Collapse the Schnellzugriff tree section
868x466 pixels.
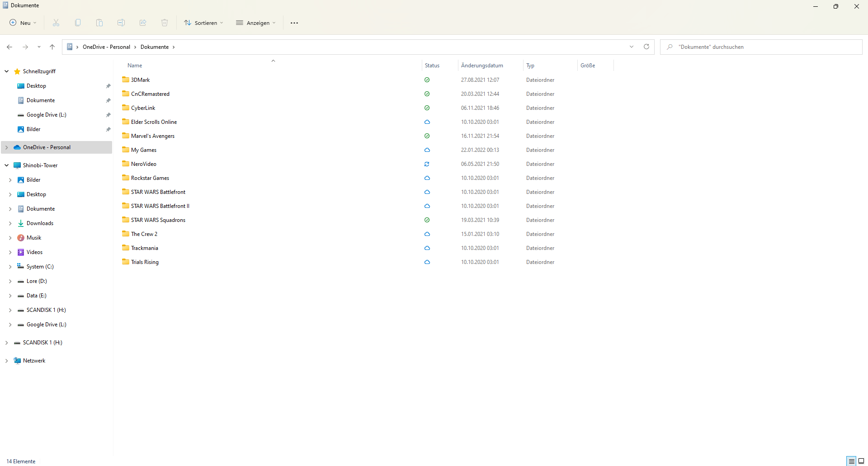click(x=7, y=71)
